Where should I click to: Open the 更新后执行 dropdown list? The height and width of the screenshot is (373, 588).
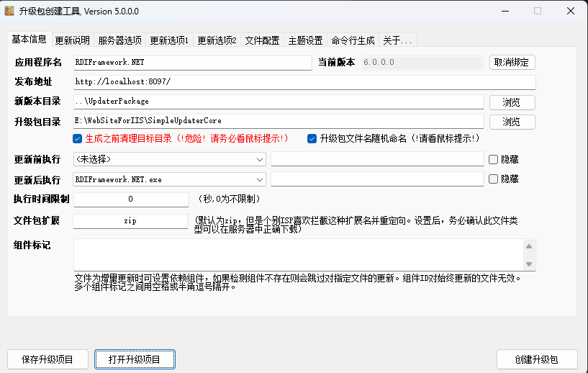click(259, 179)
